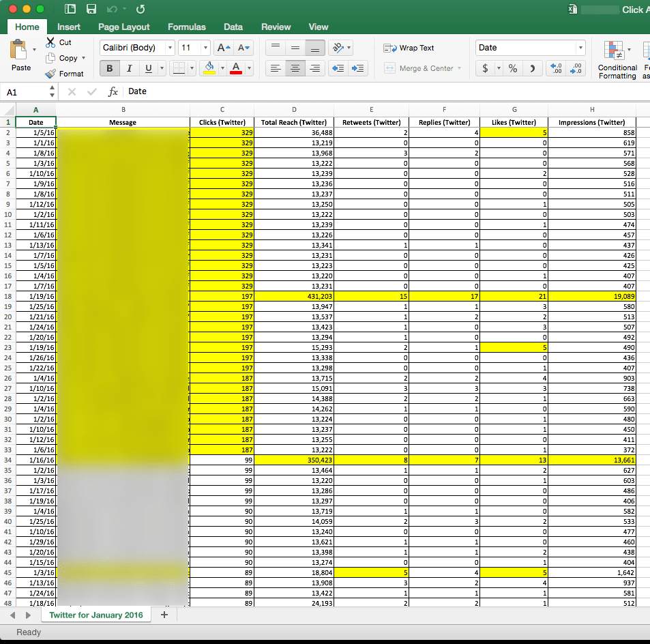Open the font size 11 dropdown

click(205, 48)
